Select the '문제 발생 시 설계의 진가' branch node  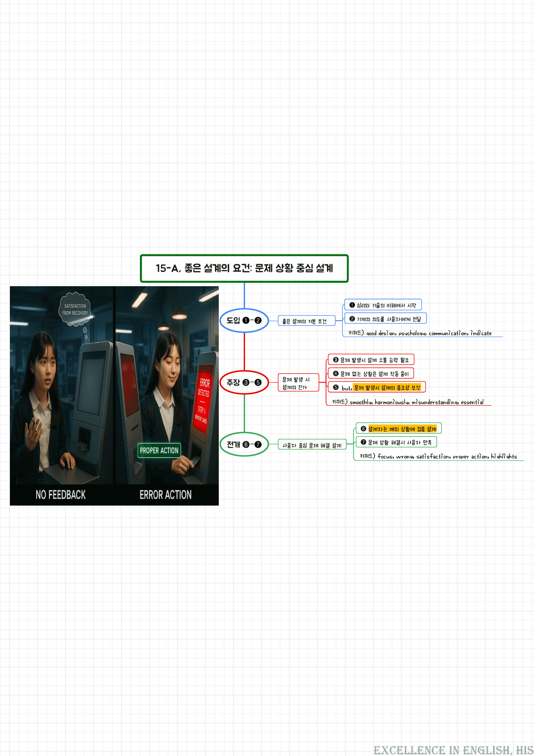[298, 383]
